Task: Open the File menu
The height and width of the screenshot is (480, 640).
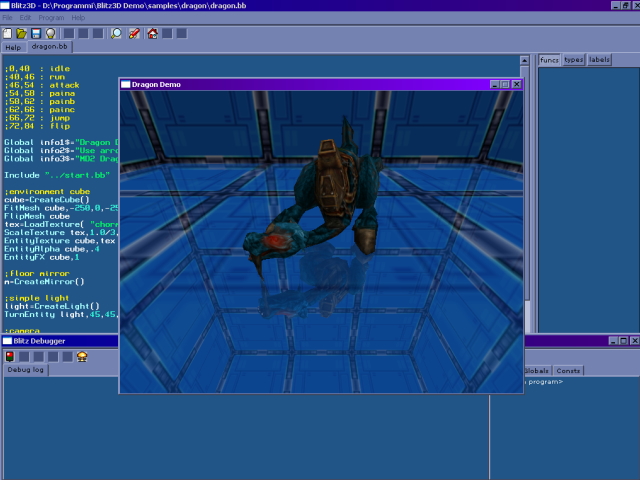Action: [x=8, y=18]
